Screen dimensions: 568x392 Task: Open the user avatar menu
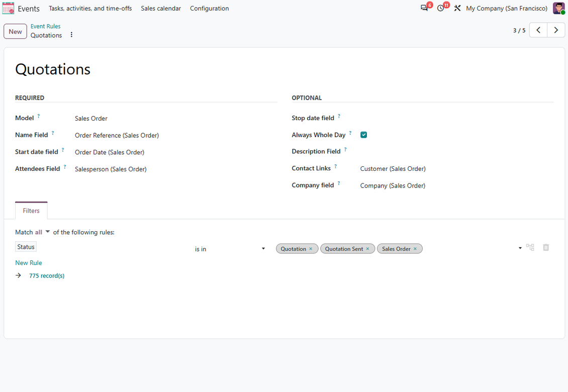click(x=558, y=8)
